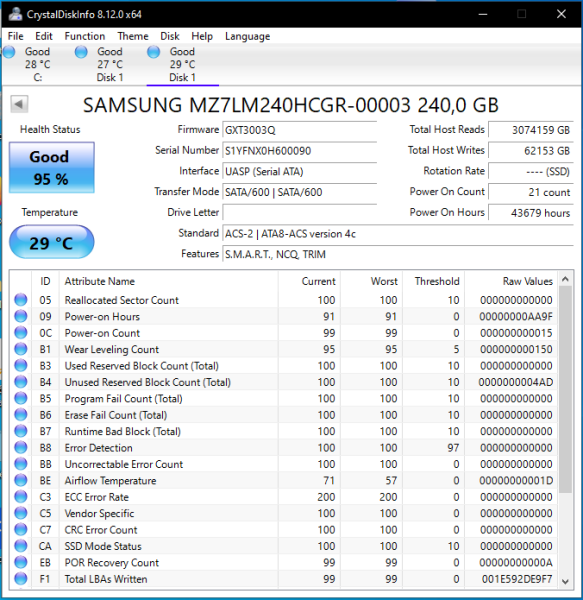Click status orb for Power-on Count row
The width and height of the screenshot is (583, 600).
point(21,333)
